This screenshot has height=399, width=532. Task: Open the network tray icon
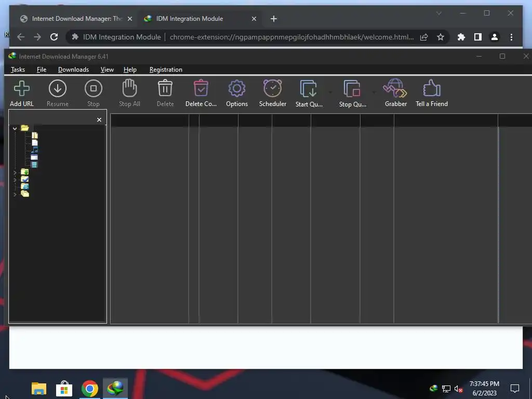pos(446,389)
